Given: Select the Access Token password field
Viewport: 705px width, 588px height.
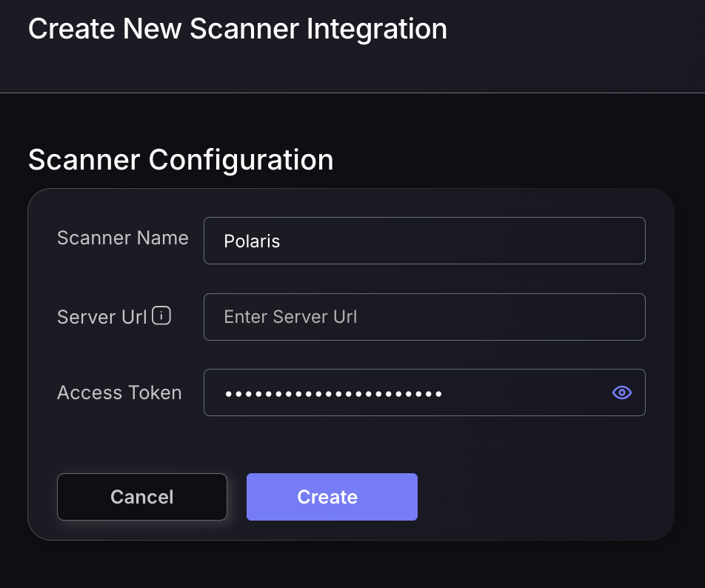Looking at the screenshot, I should tap(407, 392).
